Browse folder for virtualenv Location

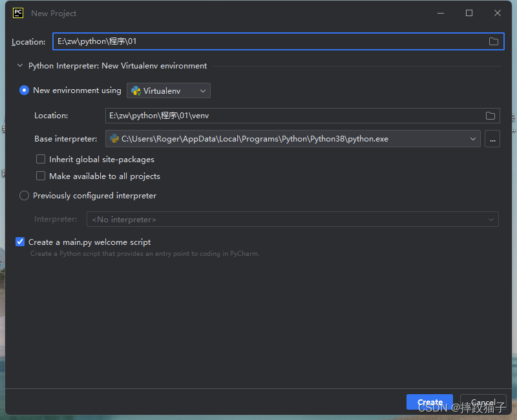(491, 116)
